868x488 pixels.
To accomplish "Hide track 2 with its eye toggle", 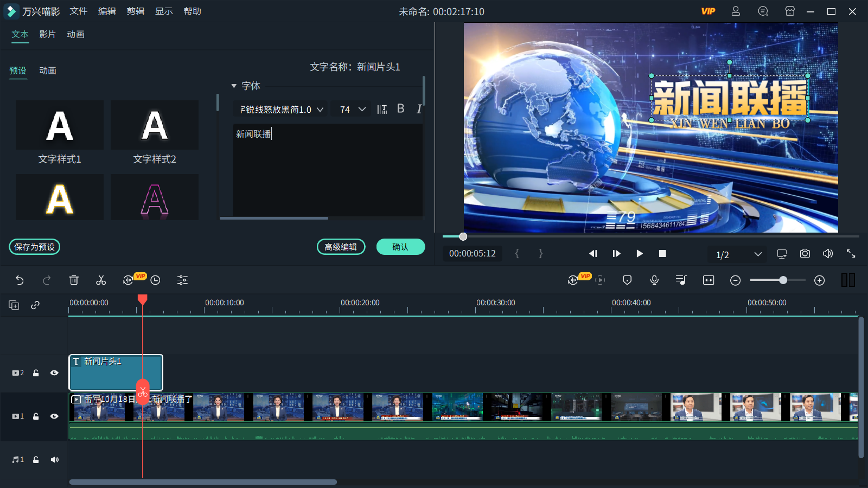I will [54, 373].
